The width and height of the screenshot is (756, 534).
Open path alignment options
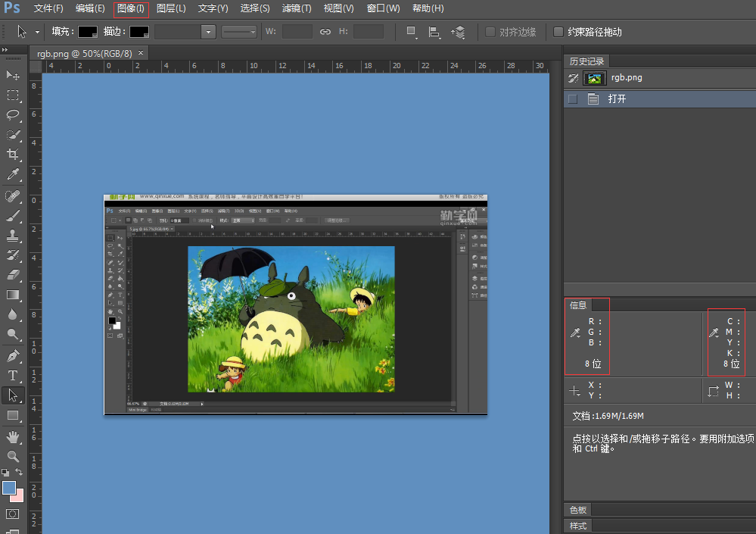point(434,33)
